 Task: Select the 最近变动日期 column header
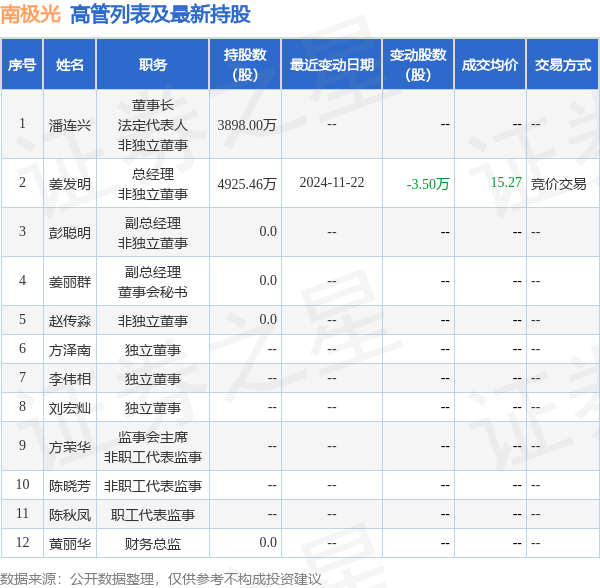[x=331, y=65]
